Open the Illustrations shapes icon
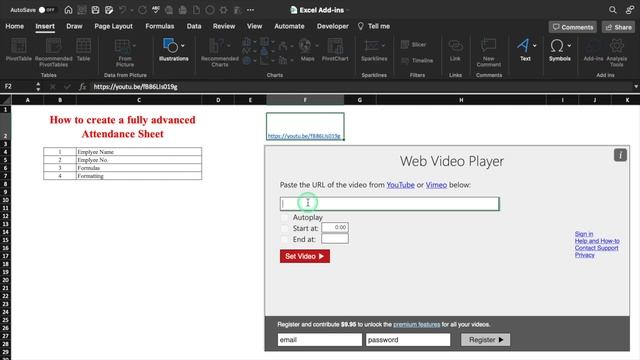The image size is (640, 360). tap(170, 45)
